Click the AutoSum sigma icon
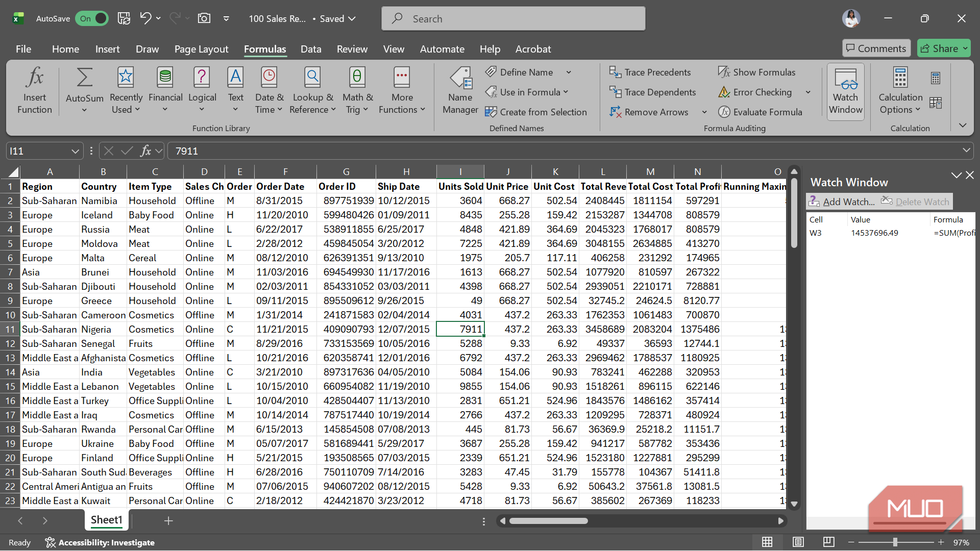The height and width of the screenshot is (551, 980). (x=84, y=78)
